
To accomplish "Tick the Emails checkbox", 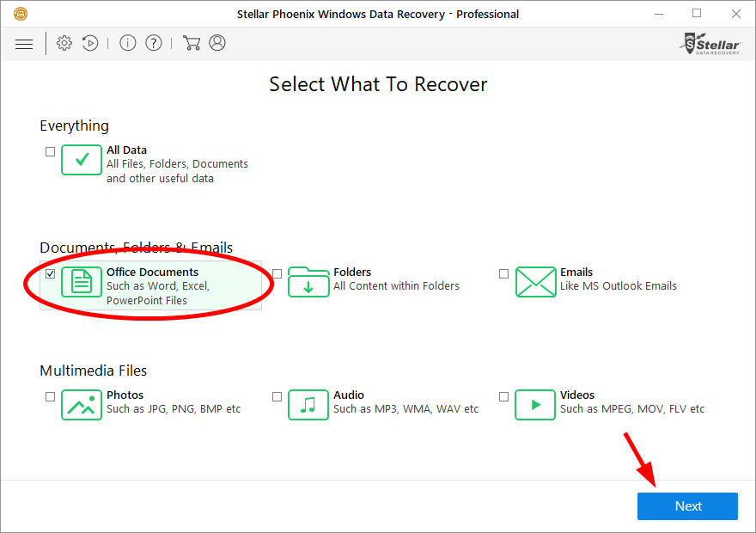I will pos(503,273).
